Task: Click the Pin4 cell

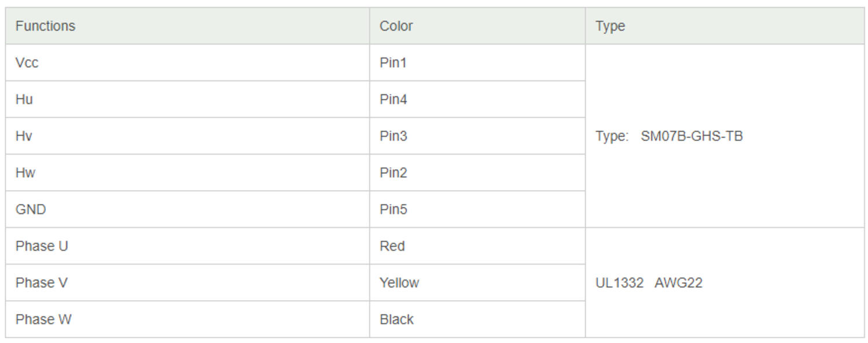Action: 393,100
